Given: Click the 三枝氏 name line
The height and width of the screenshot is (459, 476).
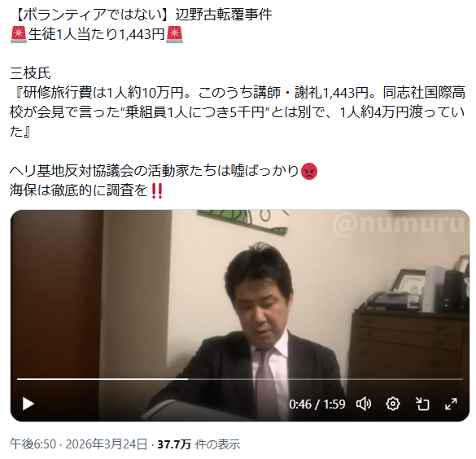Looking at the screenshot, I should coord(30,73).
